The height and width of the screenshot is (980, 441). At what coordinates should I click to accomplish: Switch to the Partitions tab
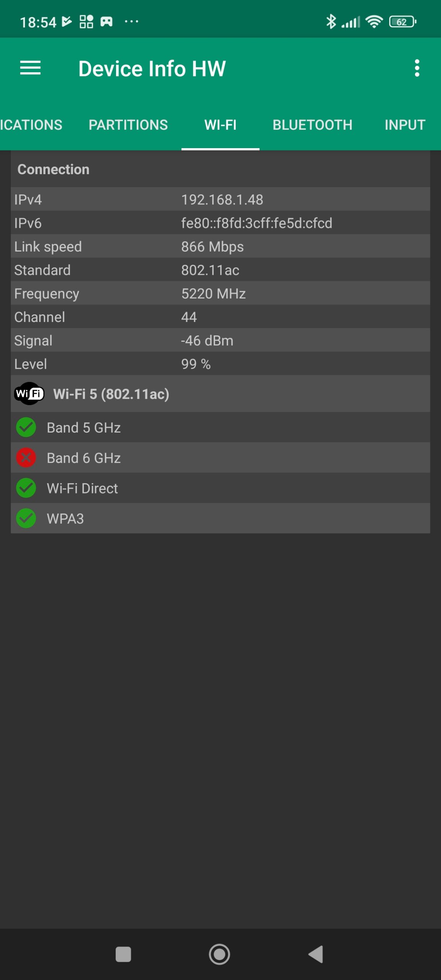coord(128,125)
